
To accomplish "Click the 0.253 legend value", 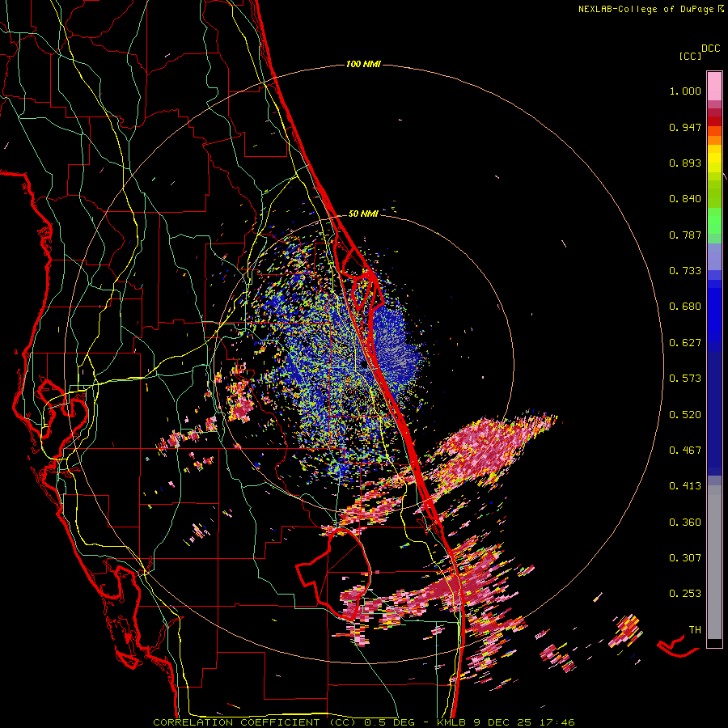I will coord(685,594).
